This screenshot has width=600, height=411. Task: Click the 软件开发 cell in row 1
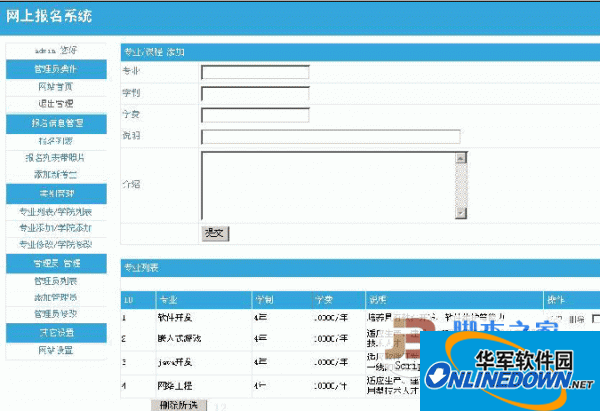pyautogui.click(x=175, y=318)
